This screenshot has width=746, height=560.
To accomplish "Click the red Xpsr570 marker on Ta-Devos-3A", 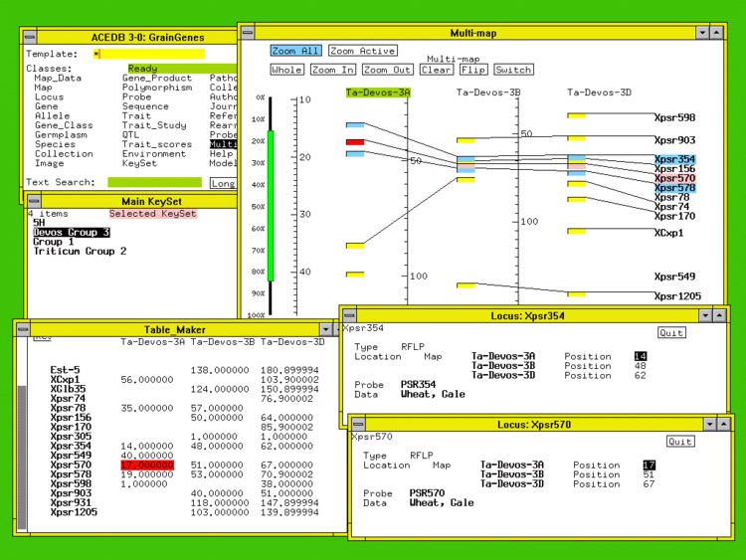I will click(x=355, y=142).
